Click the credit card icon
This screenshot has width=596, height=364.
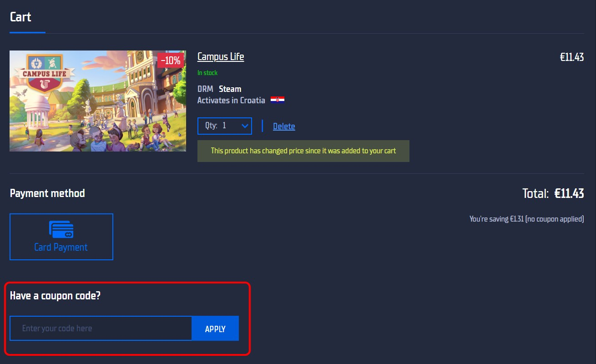click(x=61, y=230)
